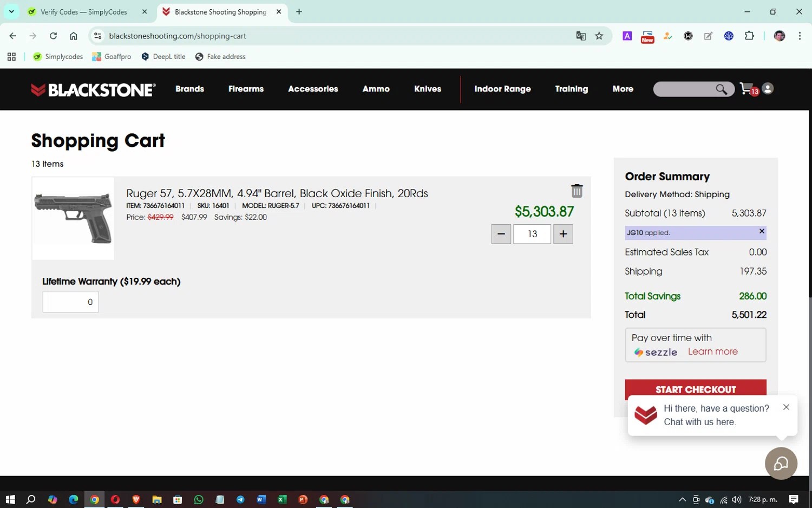
Task: Remove the JG10 applied coupon
Action: tap(762, 231)
